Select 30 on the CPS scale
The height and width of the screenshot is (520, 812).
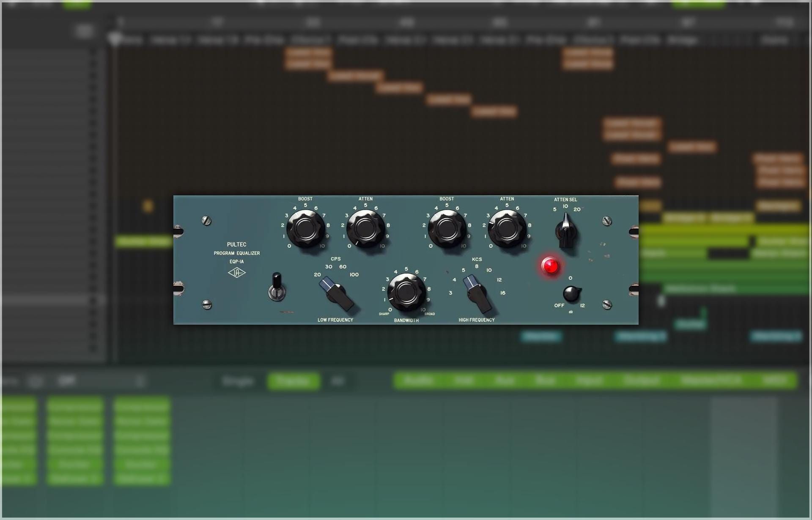[329, 267]
